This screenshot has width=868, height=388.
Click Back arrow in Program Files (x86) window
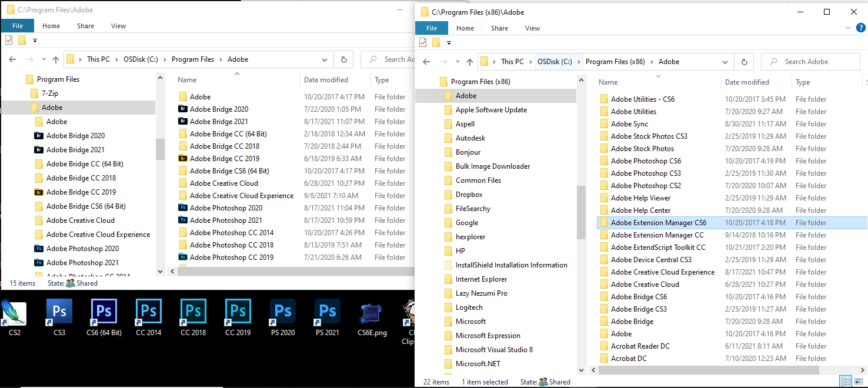427,62
